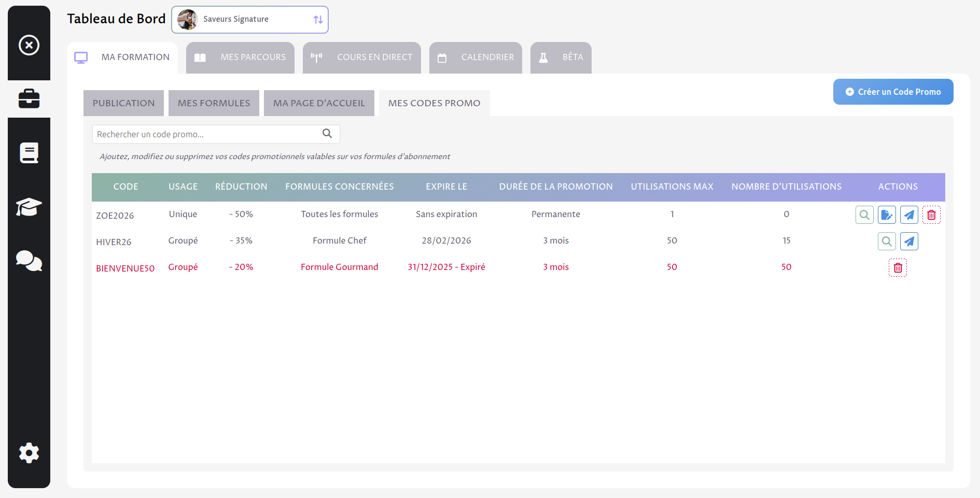Click the trash icon on the ZOE2026 row
The image size is (980, 498).
(x=931, y=215)
